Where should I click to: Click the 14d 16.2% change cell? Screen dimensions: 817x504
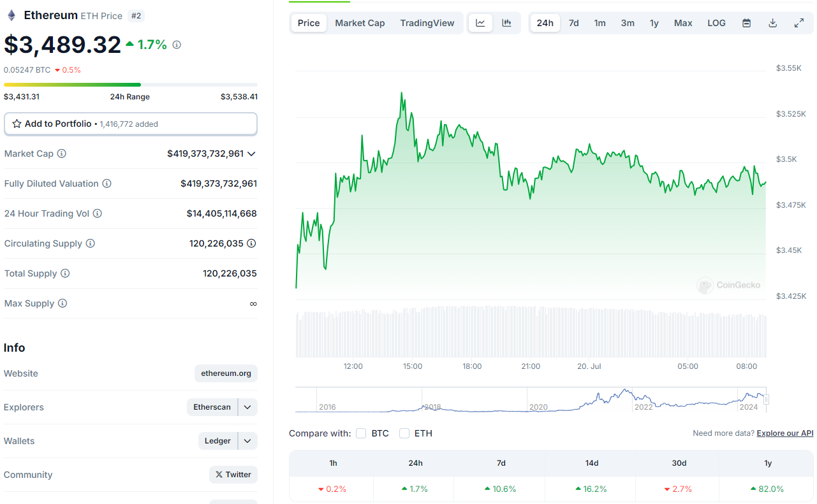(x=591, y=489)
